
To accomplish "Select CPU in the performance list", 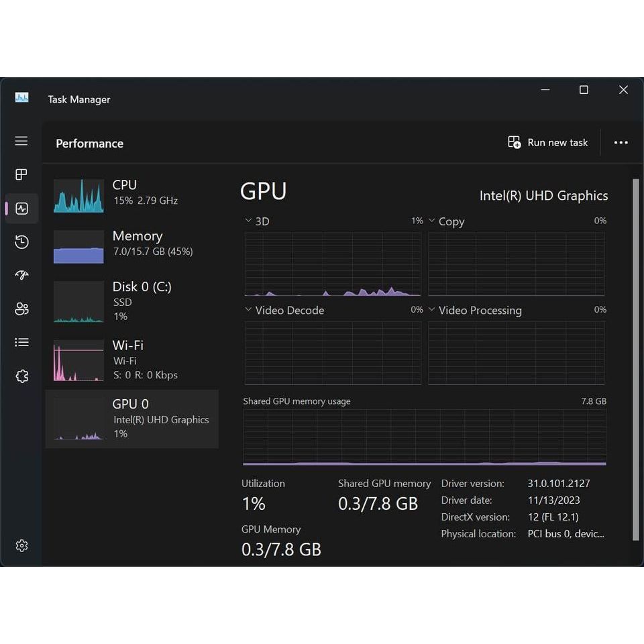I will (131, 192).
